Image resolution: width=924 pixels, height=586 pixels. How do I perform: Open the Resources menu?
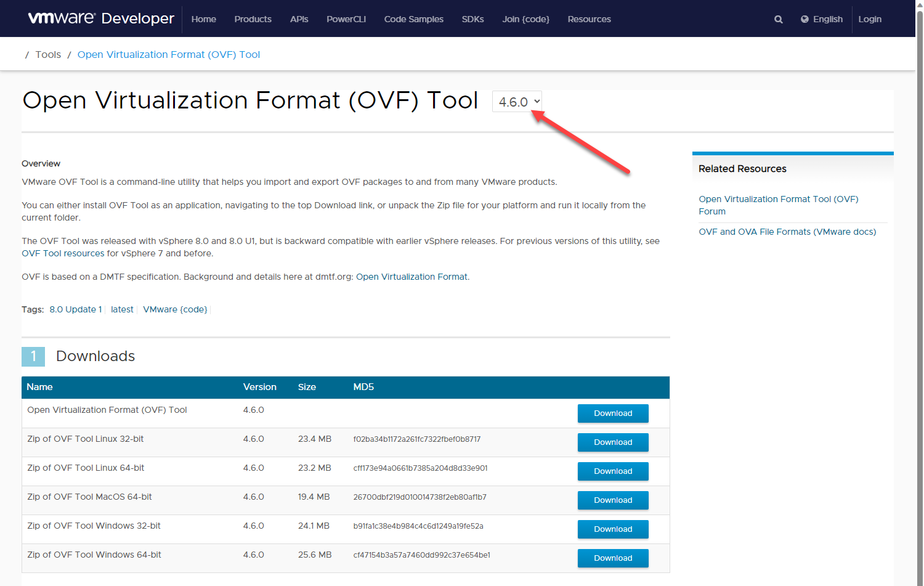(x=589, y=19)
